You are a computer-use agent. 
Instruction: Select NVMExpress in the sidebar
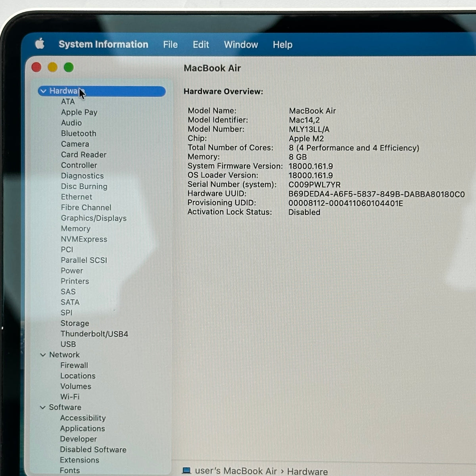84,239
